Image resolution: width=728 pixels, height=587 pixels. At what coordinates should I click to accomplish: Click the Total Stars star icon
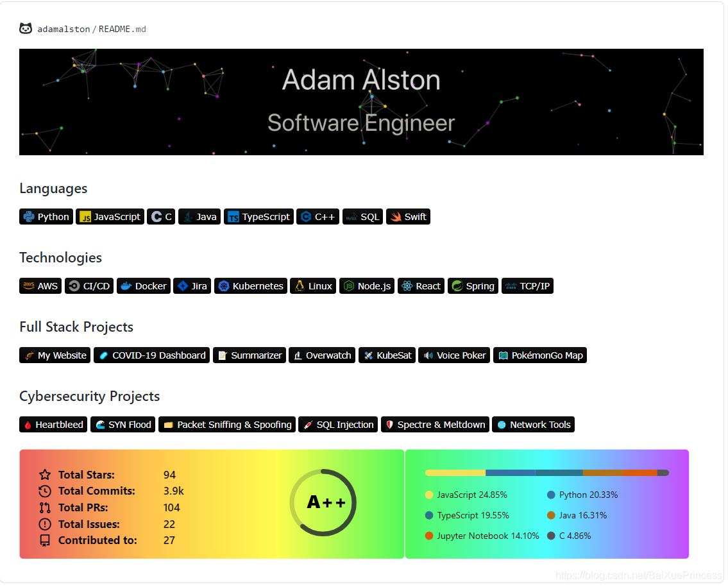click(45, 475)
